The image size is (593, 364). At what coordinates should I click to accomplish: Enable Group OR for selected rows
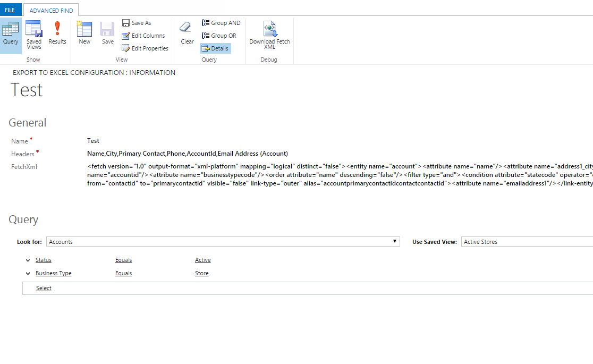point(219,36)
